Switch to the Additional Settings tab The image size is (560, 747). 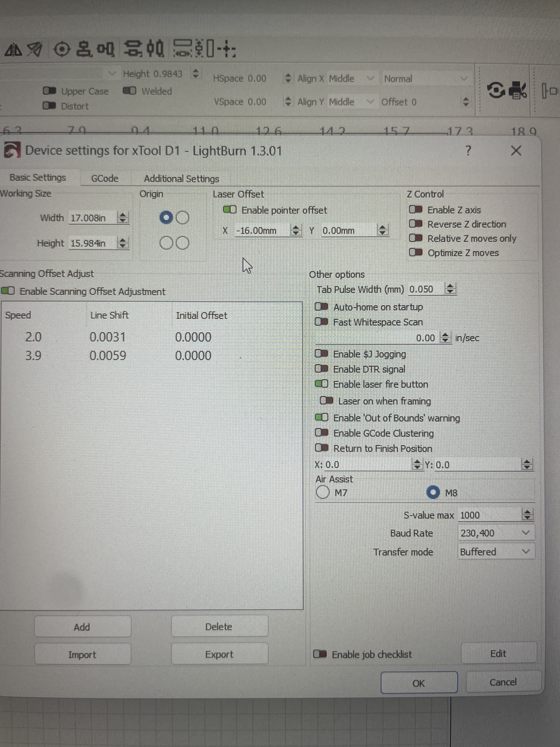(181, 179)
